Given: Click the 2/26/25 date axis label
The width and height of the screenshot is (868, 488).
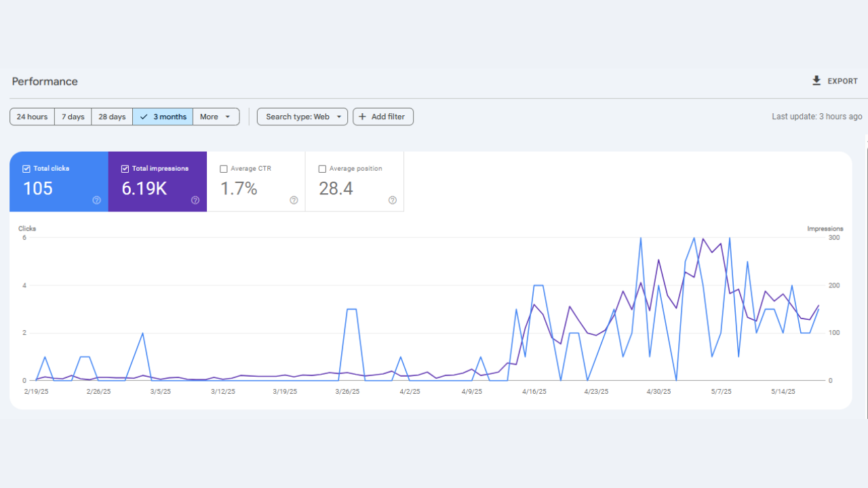Looking at the screenshot, I should click(x=98, y=392).
